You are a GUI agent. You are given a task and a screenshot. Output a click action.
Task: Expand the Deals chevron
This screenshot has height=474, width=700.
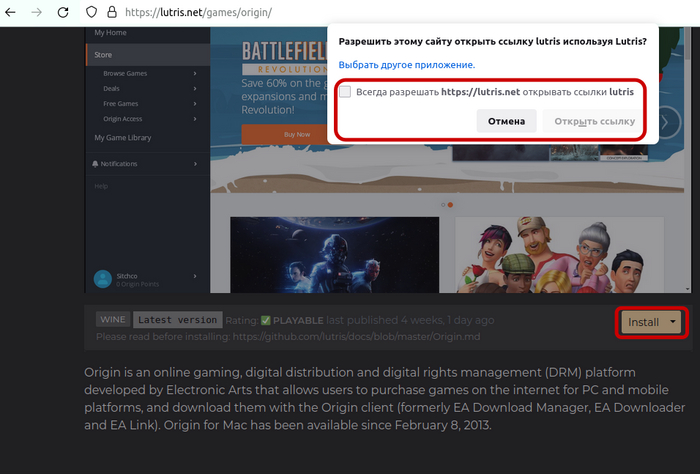pos(195,88)
